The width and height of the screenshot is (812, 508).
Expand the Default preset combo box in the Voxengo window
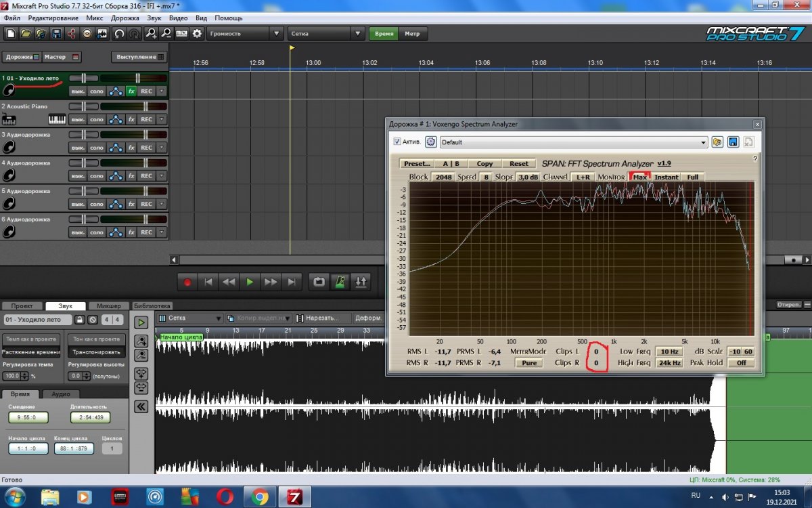574,142
